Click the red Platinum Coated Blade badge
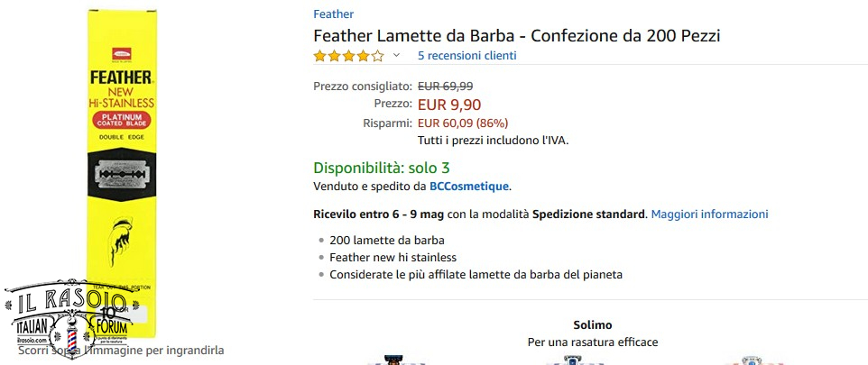 click(122, 120)
